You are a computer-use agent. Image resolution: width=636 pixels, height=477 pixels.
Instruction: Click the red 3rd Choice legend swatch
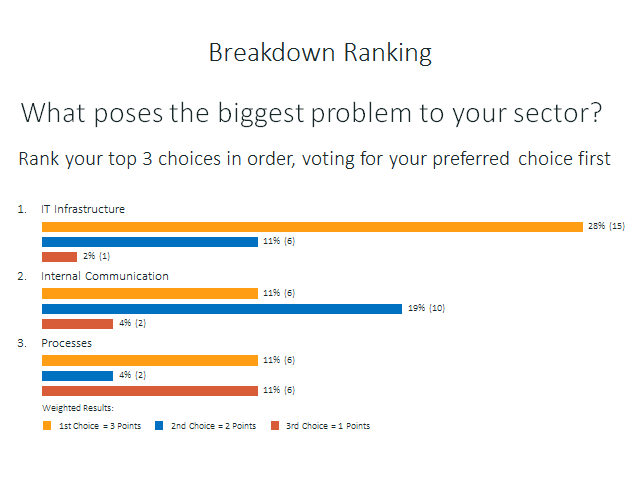click(x=275, y=425)
